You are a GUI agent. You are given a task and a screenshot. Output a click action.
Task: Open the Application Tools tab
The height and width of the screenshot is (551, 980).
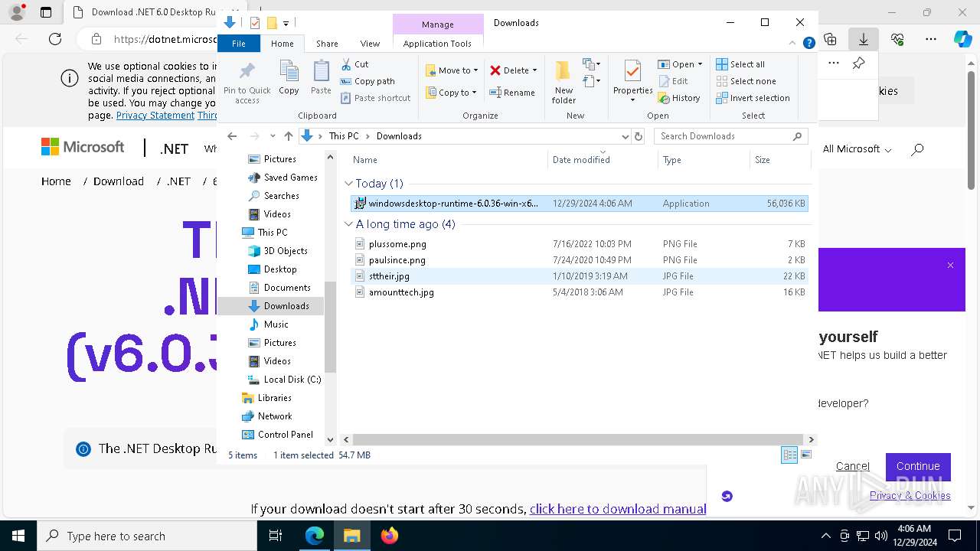pyautogui.click(x=437, y=44)
